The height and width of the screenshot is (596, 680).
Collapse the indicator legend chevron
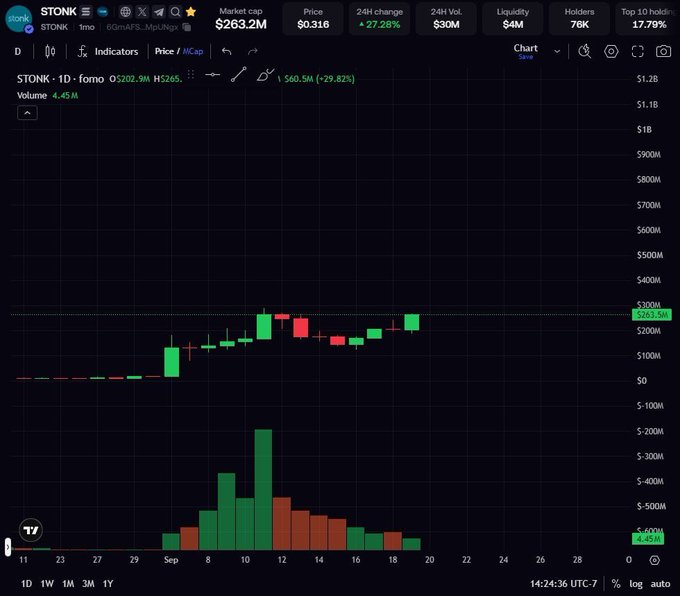click(x=27, y=113)
